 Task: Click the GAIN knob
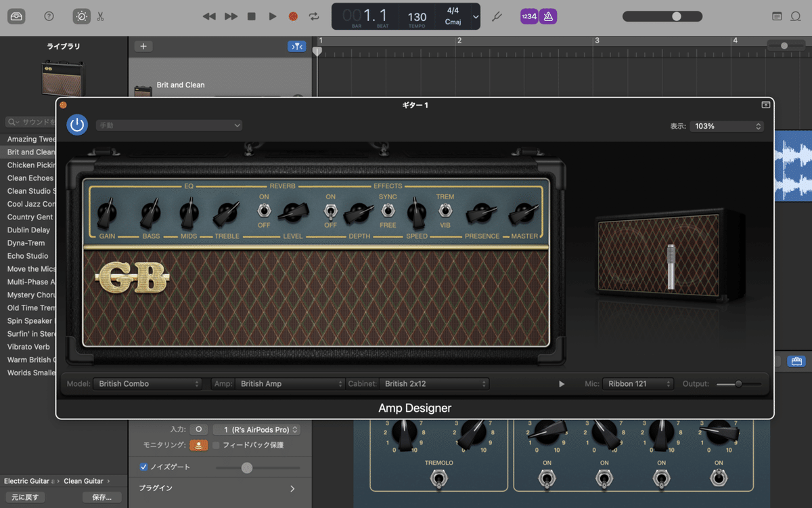coord(107,215)
